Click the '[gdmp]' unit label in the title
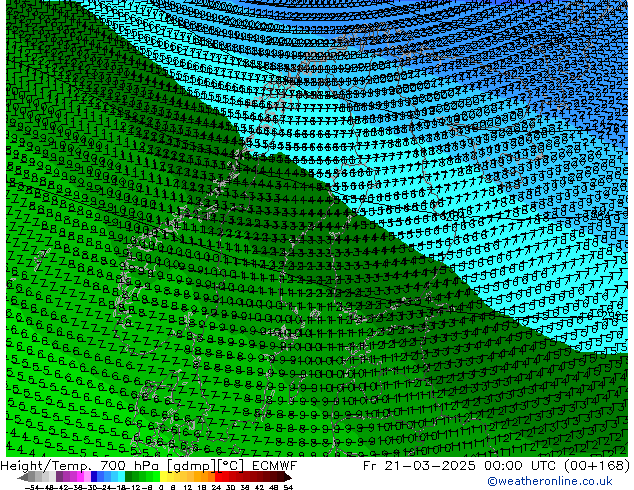Viewport: 634px width, 490px height. (x=192, y=466)
